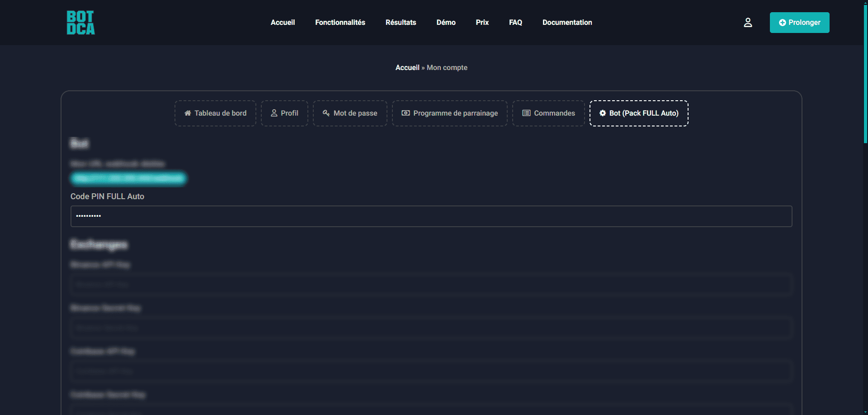Click the gear icon on Bot tab

tap(603, 113)
